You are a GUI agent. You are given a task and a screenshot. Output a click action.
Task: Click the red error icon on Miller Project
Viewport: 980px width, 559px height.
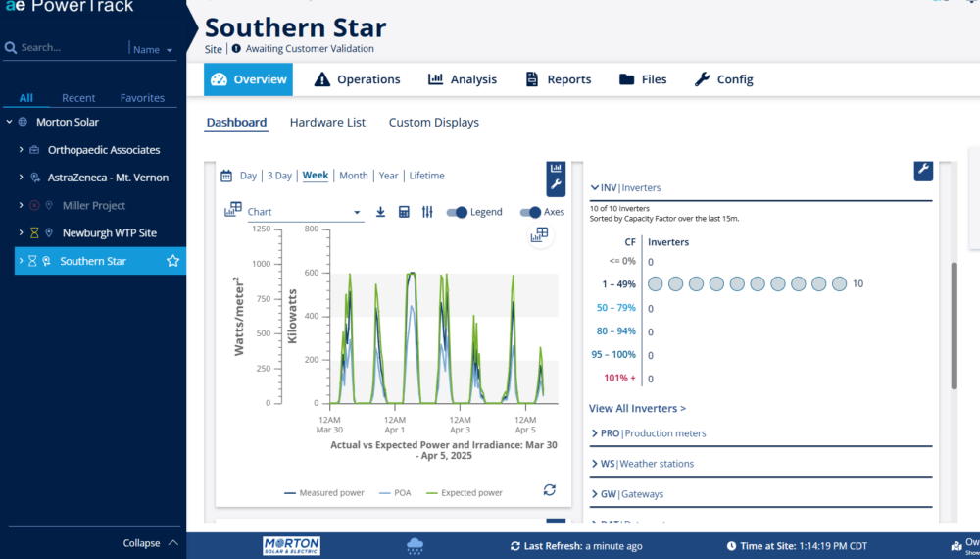pyautogui.click(x=34, y=205)
